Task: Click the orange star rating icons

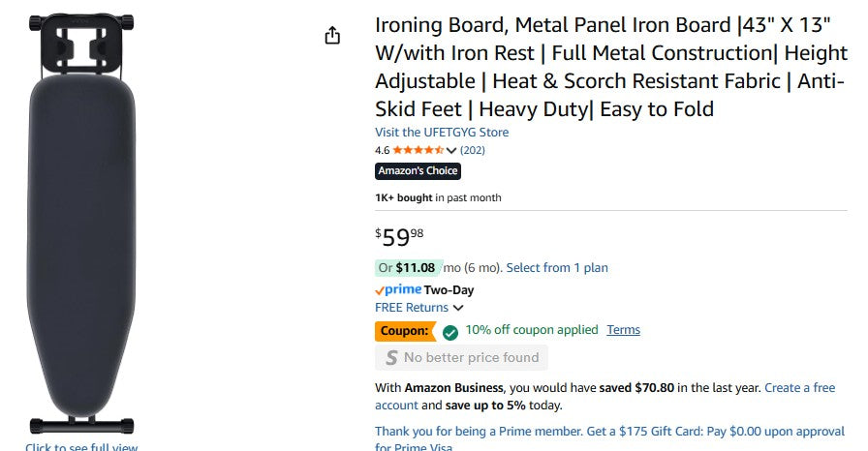Action: click(x=418, y=150)
